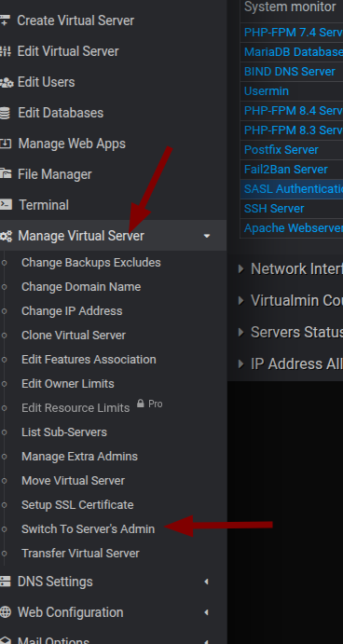Click the Manage Web Apps download icon
This screenshot has height=644, width=343.
point(5,144)
